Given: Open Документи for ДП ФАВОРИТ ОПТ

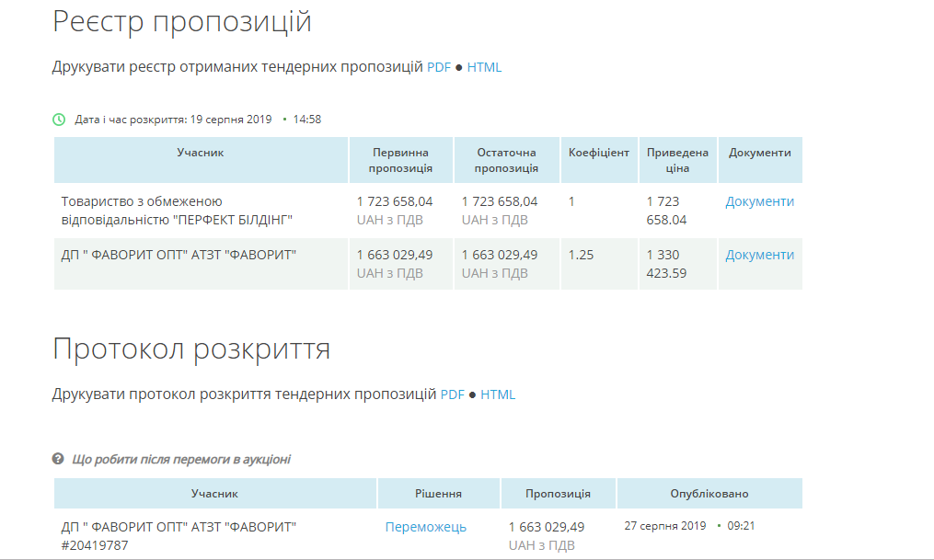Looking at the screenshot, I should [759, 255].
